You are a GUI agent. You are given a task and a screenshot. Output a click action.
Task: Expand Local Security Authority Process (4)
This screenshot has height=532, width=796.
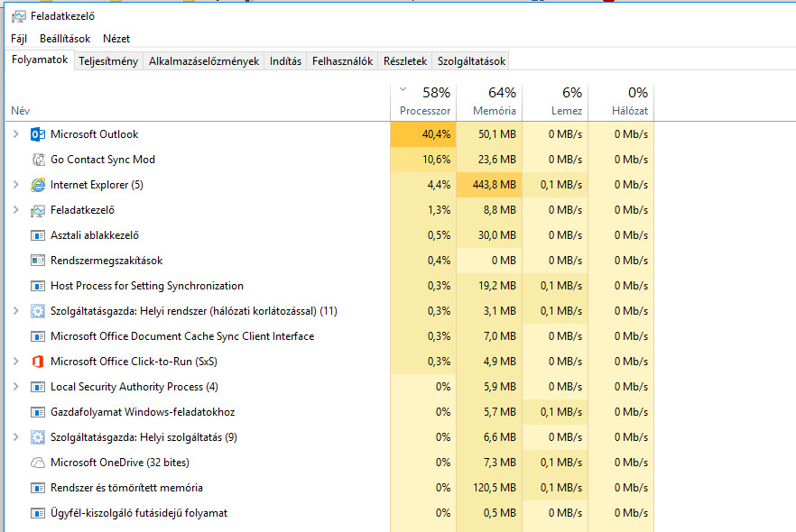point(15,387)
